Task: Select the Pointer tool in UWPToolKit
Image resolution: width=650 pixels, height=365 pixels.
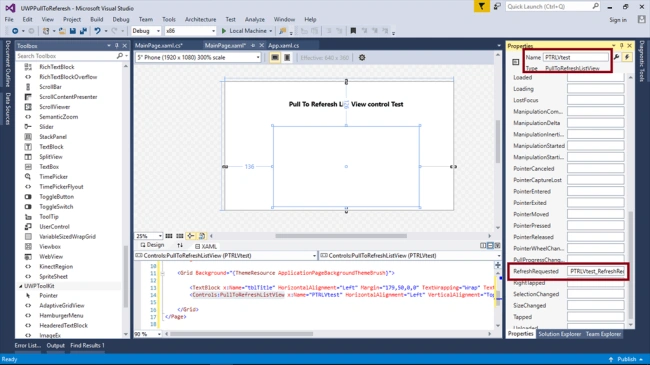Action: click(49, 296)
